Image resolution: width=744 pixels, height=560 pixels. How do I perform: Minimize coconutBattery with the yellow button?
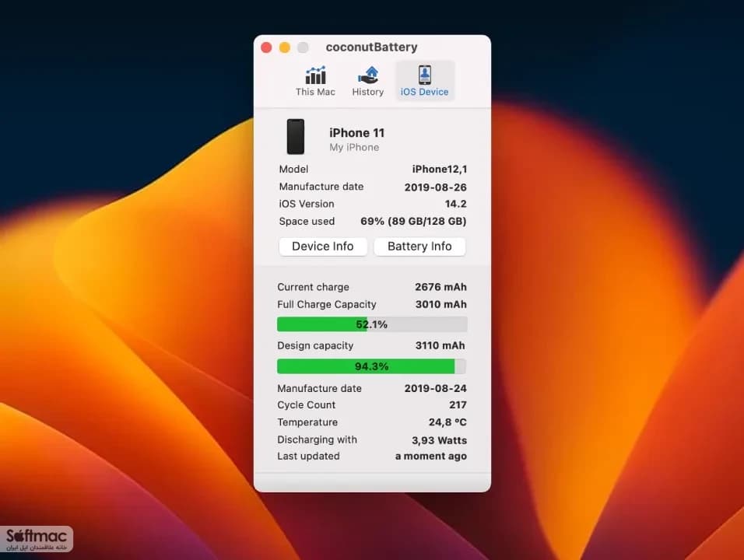[285, 47]
